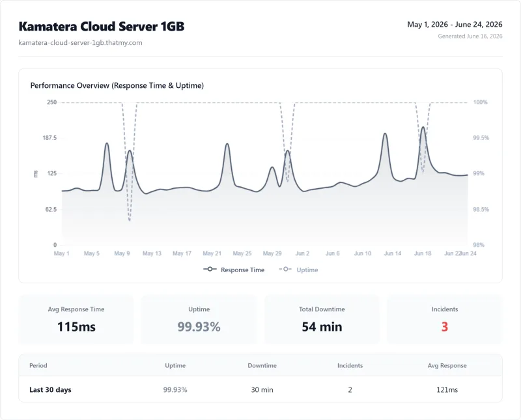Viewport: 521px width, 420px height.
Task: Click the Jun 18 x-axis label
Action: coord(423,253)
